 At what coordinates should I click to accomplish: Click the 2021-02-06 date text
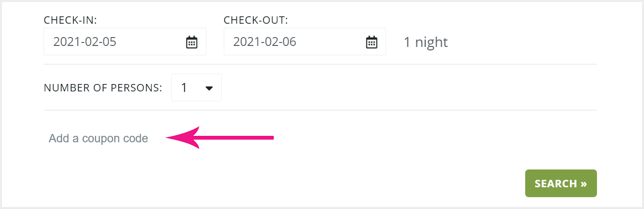[x=265, y=42]
